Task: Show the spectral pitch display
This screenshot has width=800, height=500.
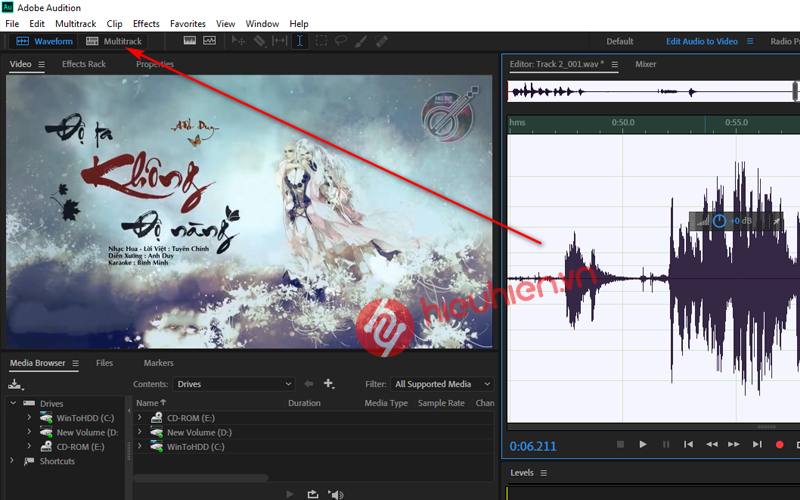Action: (x=209, y=41)
